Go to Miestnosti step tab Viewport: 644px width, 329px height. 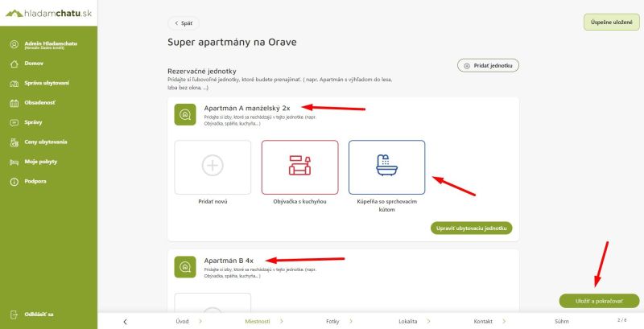tap(258, 322)
